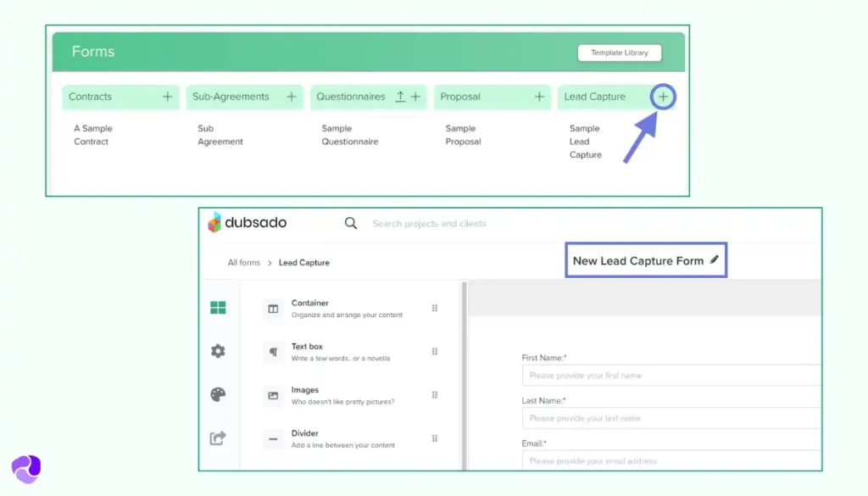Add a new contract with plus icon
The height and width of the screenshot is (496, 868).
click(x=168, y=97)
